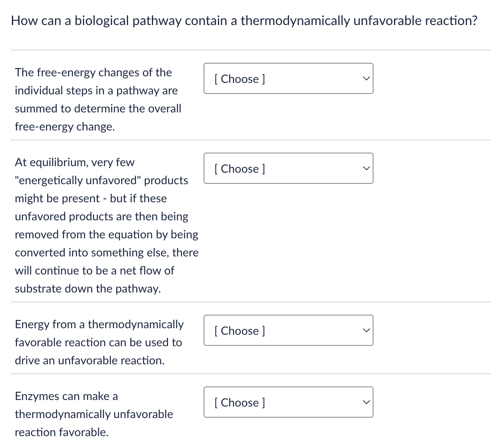495x448 pixels.
Task: Click the '[ Choose ]' placeholder in the first dropdown
Action: point(240,79)
